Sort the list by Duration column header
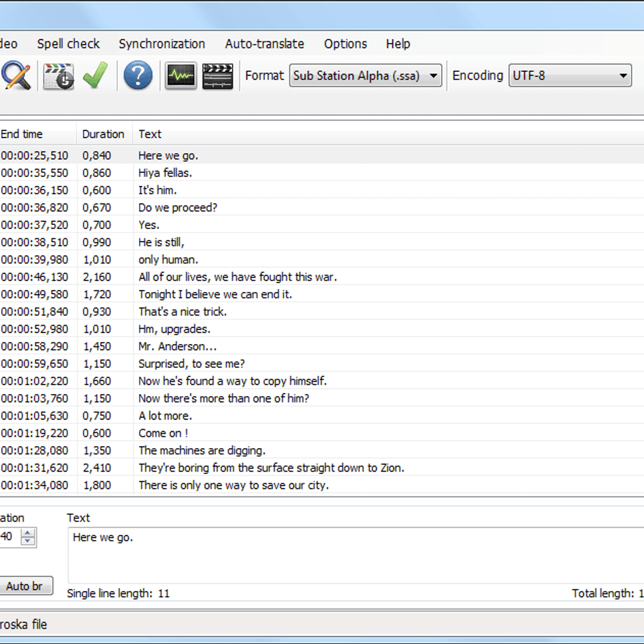 (x=103, y=134)
